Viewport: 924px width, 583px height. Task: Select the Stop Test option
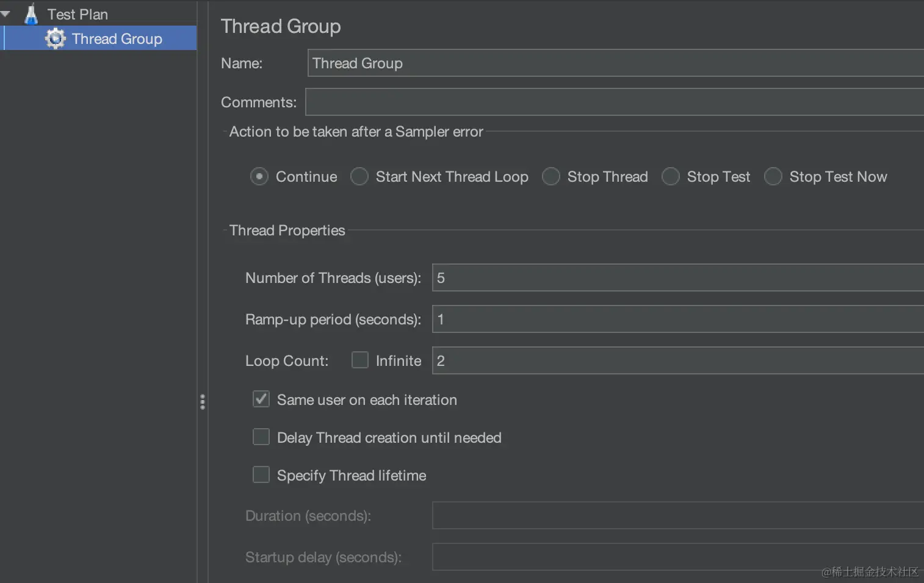(x=671, y=176)
